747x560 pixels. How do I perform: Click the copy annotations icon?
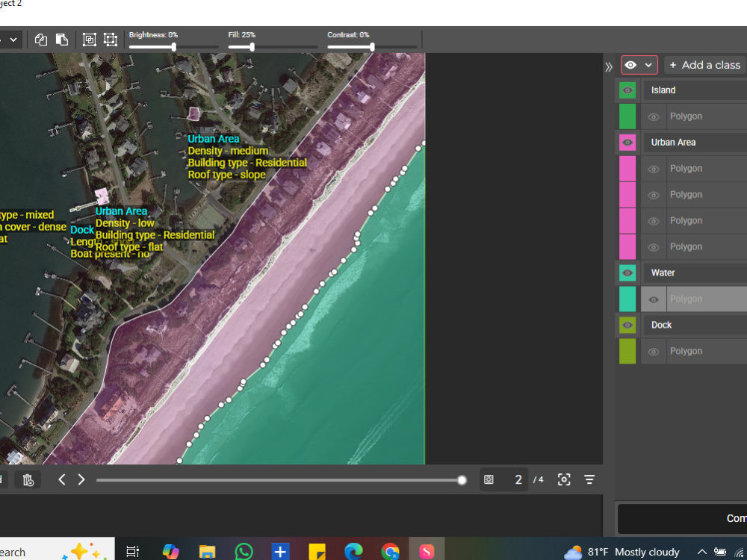tap(41, 40)
